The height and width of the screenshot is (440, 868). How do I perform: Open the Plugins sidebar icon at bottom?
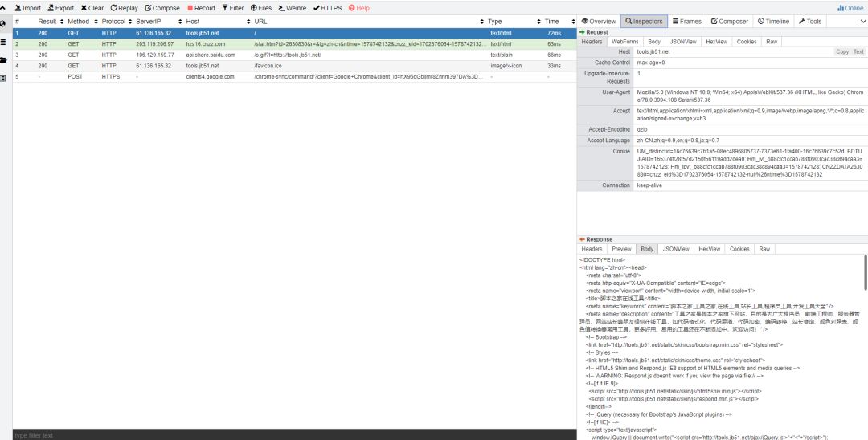(x=3, y=78)
